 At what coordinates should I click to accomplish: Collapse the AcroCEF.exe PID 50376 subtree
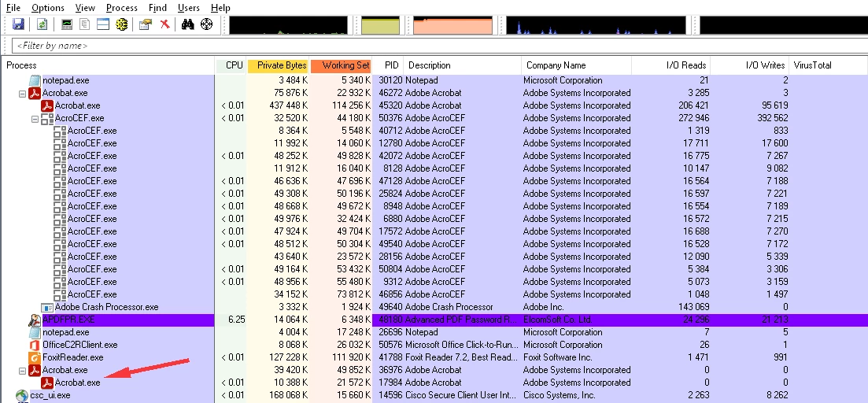pos(35,119)
